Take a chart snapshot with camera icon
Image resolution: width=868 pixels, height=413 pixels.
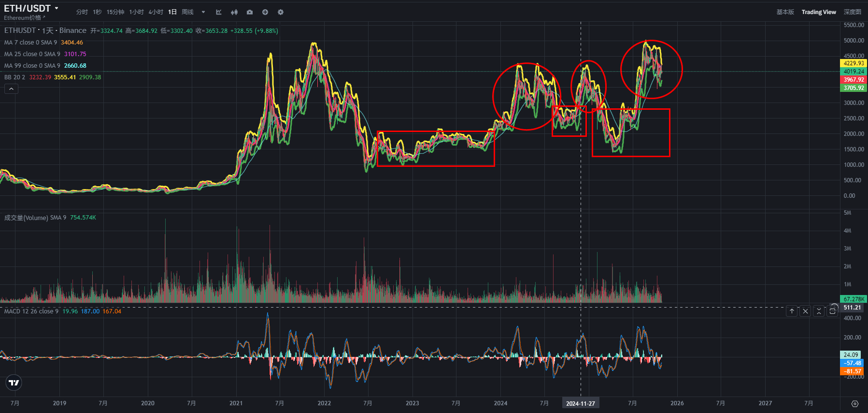250,12
